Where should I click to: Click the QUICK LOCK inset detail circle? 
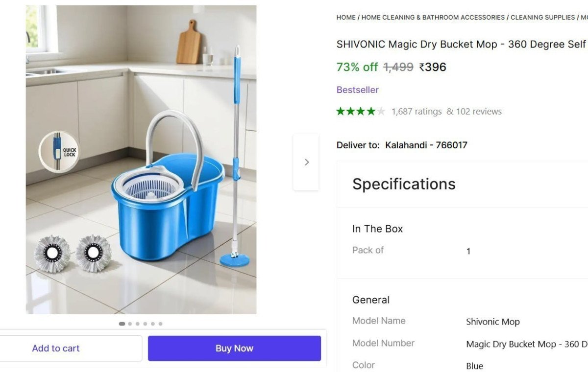(x=59, y=152)
